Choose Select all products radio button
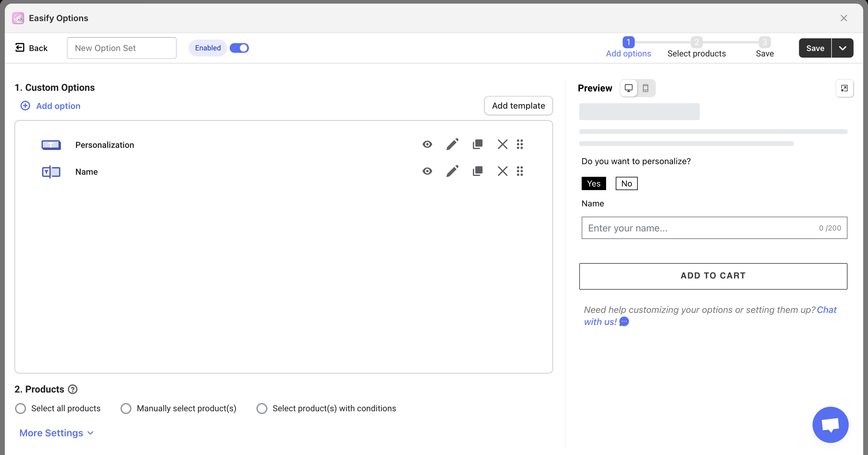 (x=20, y=409)
